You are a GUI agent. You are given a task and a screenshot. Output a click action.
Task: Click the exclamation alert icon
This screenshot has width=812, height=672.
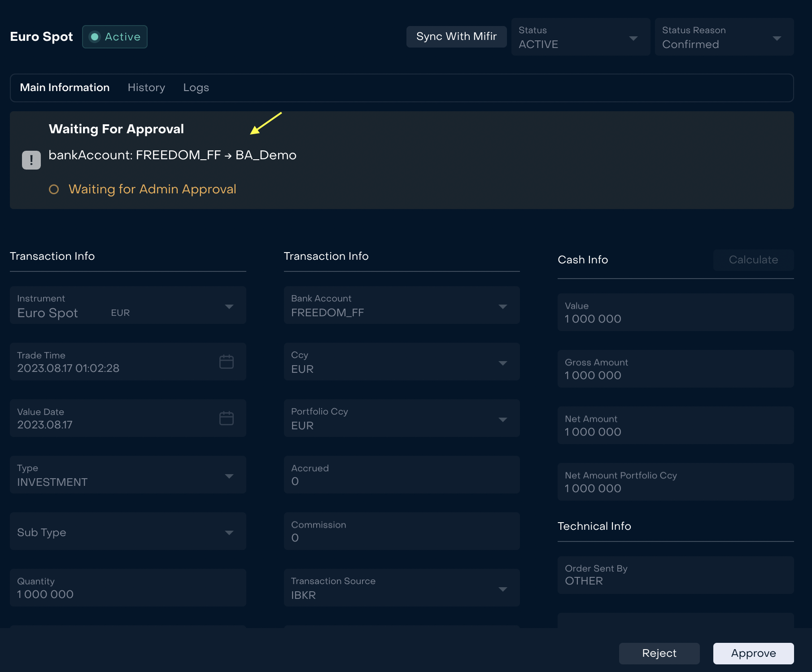pyautogui.click(x=31, y=160)
